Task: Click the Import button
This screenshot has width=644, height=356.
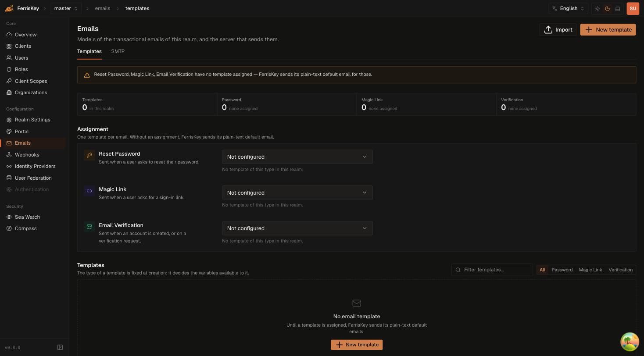Action: click(x=558, y=29)
